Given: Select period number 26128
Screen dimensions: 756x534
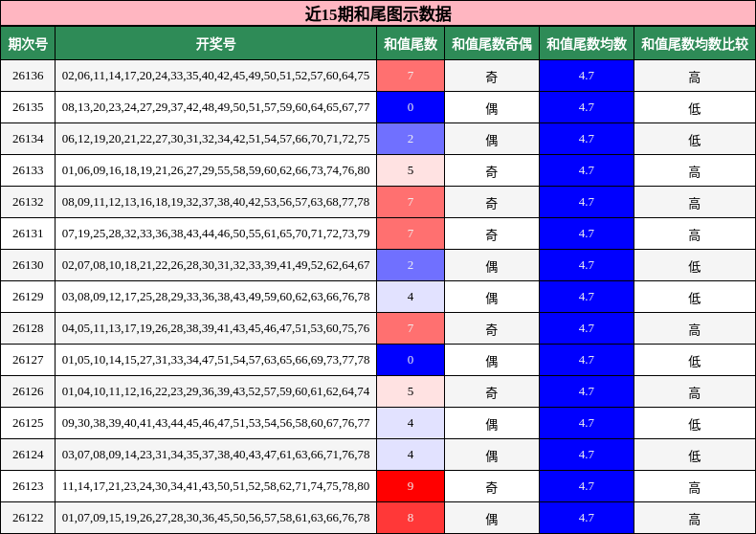Looking at the screenshot, I should pos(28,328).
